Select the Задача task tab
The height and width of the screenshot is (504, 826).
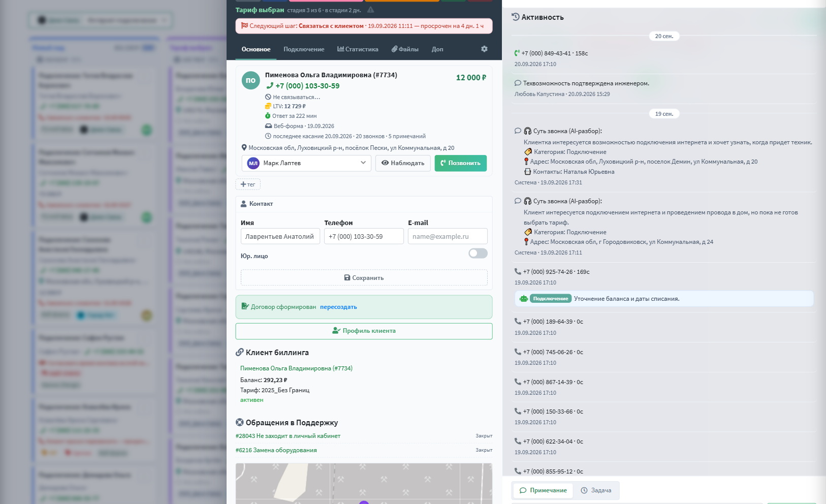596,490
